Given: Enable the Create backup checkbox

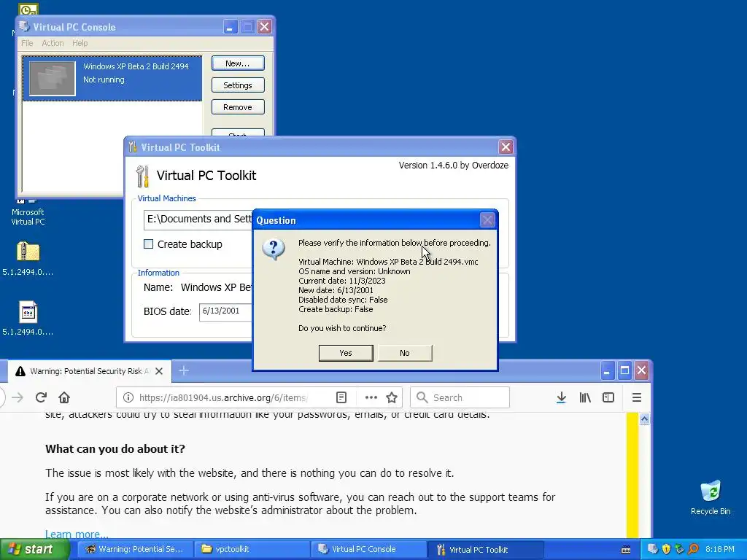Looking at the screenshot, I should pos(149,244).
